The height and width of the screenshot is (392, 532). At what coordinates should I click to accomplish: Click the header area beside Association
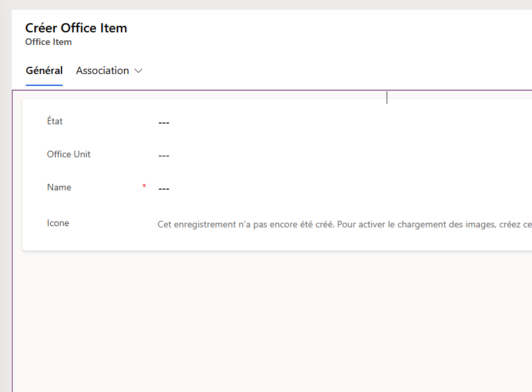336,71
